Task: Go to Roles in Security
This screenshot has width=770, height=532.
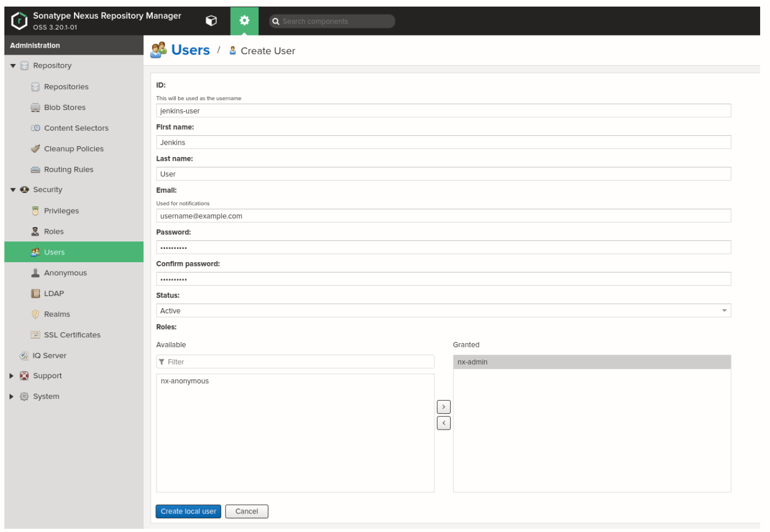Action: (54, 232)
